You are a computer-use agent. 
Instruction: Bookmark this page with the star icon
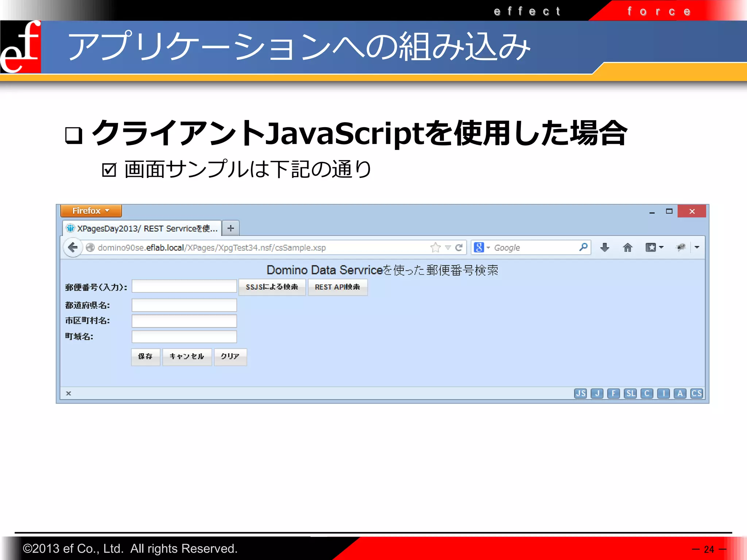[436, 248]
